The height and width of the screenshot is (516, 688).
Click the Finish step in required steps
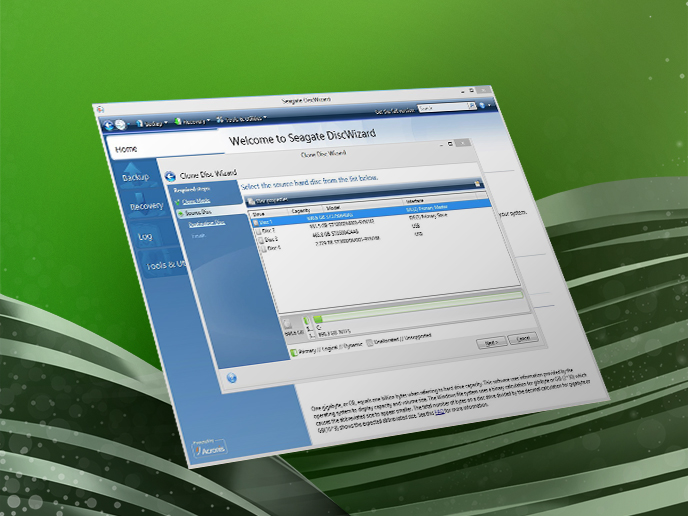(x=199, y=236)
